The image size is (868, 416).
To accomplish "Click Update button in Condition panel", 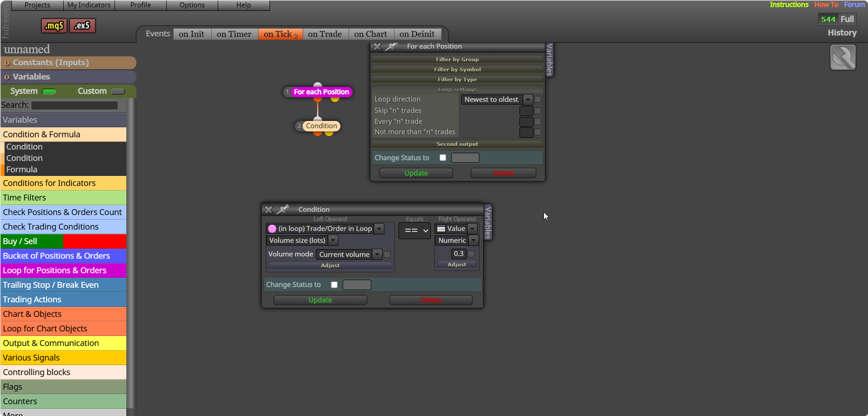I will (x=320, y=300).
